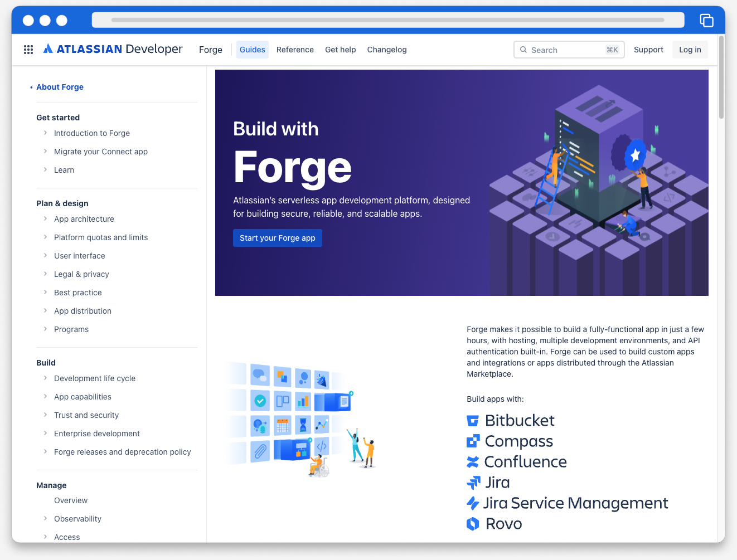Screen dimensions: 737x560
Task: Expand Programs chevron
Action: [45, 329]
